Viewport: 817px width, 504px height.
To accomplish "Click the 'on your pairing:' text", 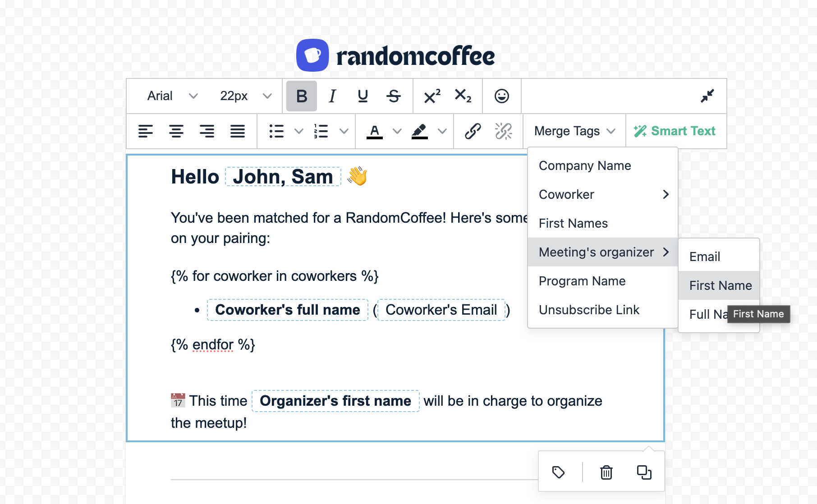I will (220, 238).
